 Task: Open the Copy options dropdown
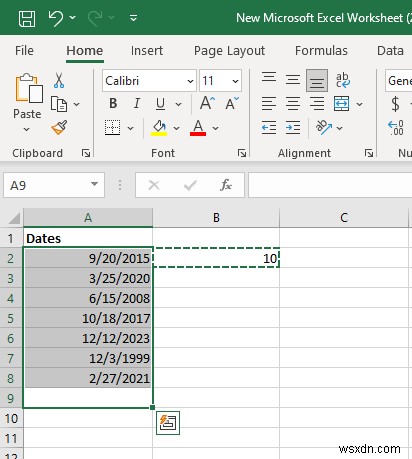point(77,104)
